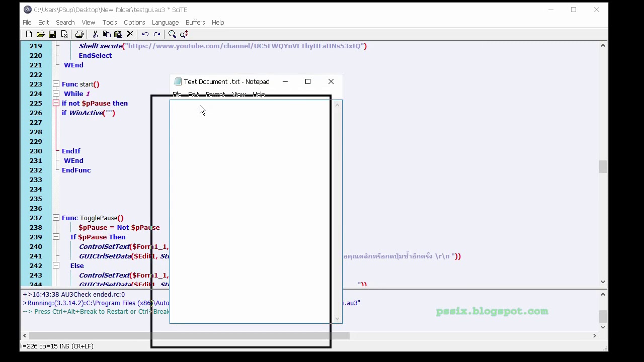644x362 pixels.
Task: Click WEnd on line 231
Action: (x=73, y=160)
